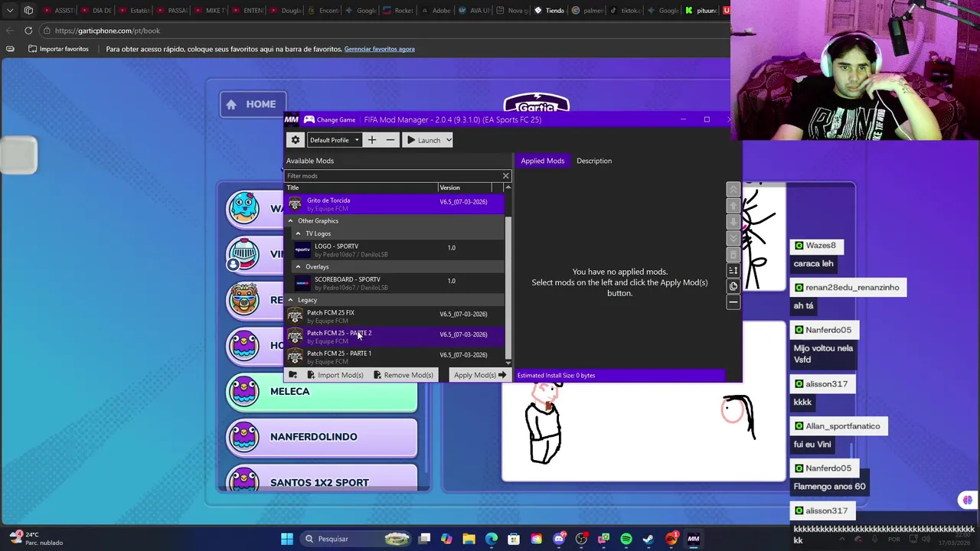Open the browser tab list dropdown
This screenshot has width=980, height=551.
pos(10,11)
